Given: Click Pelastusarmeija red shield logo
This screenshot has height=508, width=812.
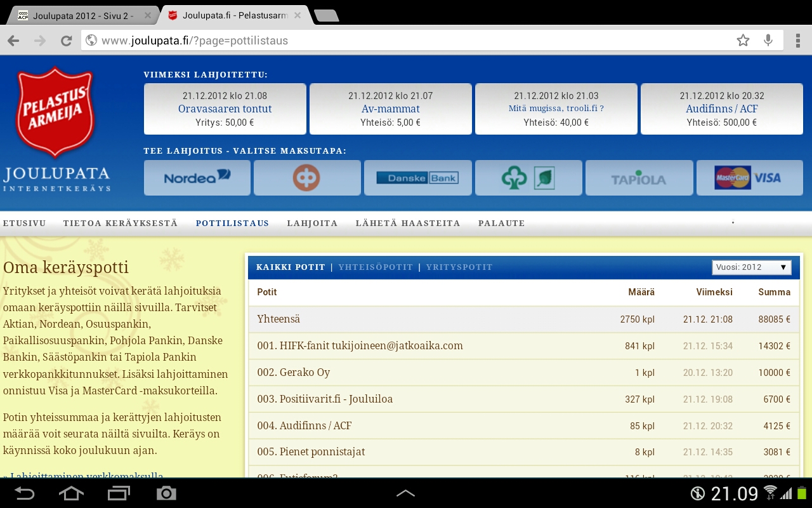Looking at the screenshot, I should tap(56, 112).
